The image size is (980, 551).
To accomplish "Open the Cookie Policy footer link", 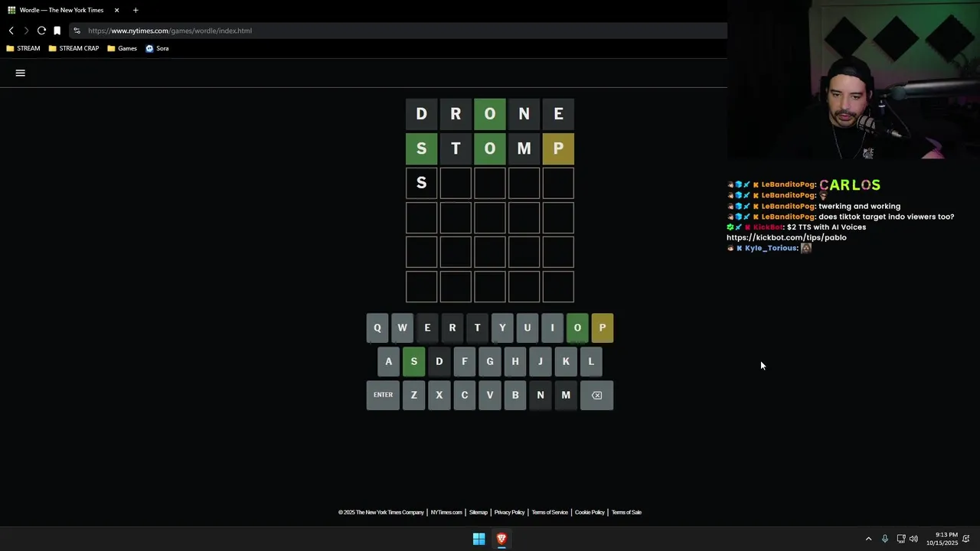I will 590,513.
